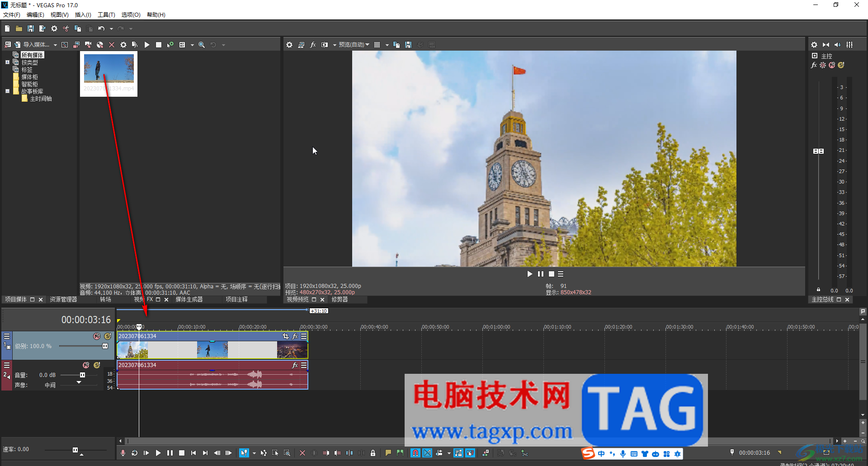Solo the video track 1
This screenshot has width=868, height=466.
[x=108, y=336]
